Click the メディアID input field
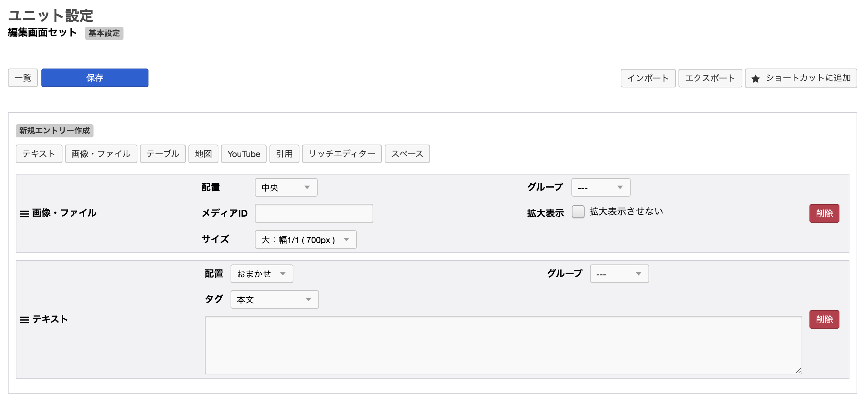 coord(314,213)
